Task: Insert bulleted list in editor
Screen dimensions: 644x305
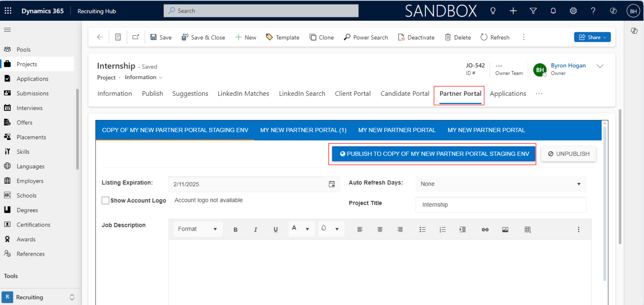Action: coord(422,230)
